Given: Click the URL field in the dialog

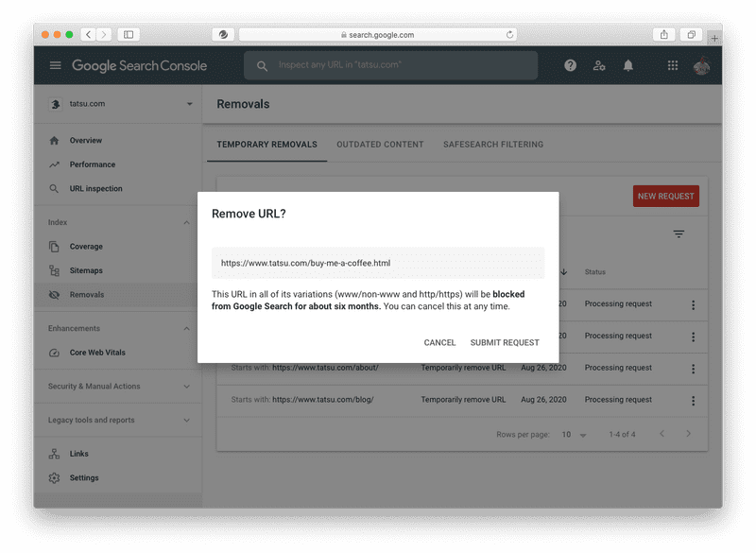Looking at the screenshot, I should tap(378, 263).
